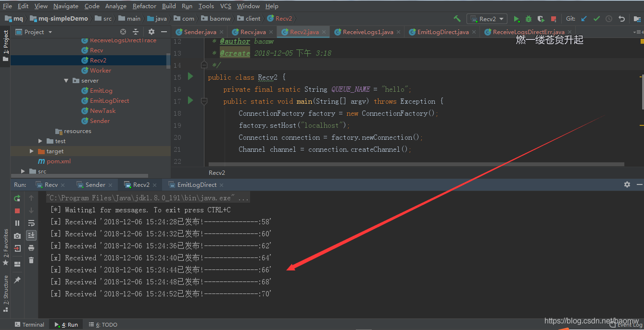Pin the Run tab with pin icon
The height and width of the screenshot is (330, 644).
click(17, 280)
